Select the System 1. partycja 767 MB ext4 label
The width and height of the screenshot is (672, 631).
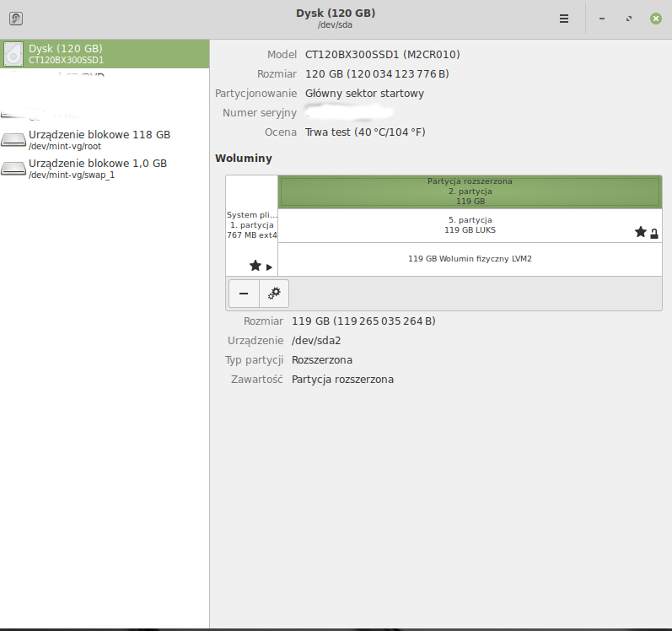click(251, 225)
